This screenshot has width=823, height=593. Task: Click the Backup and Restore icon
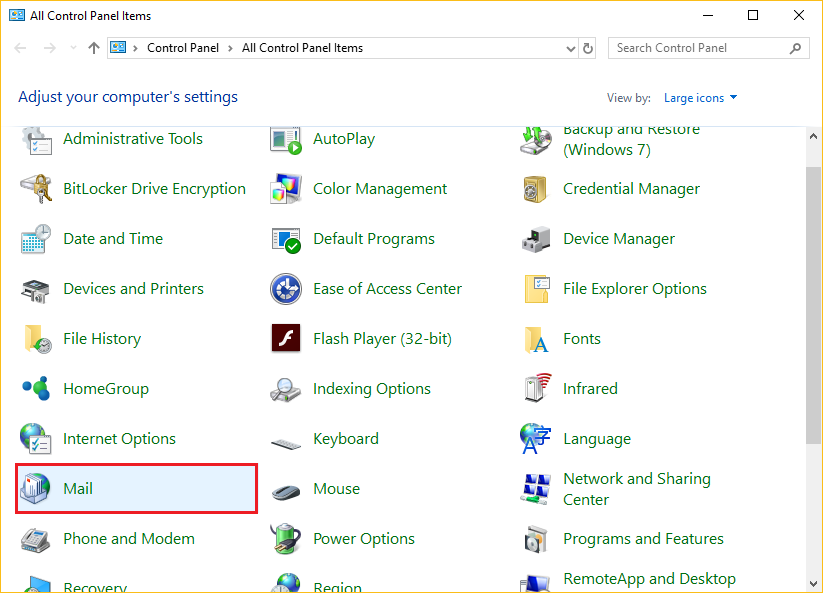[x=536, y=141]
